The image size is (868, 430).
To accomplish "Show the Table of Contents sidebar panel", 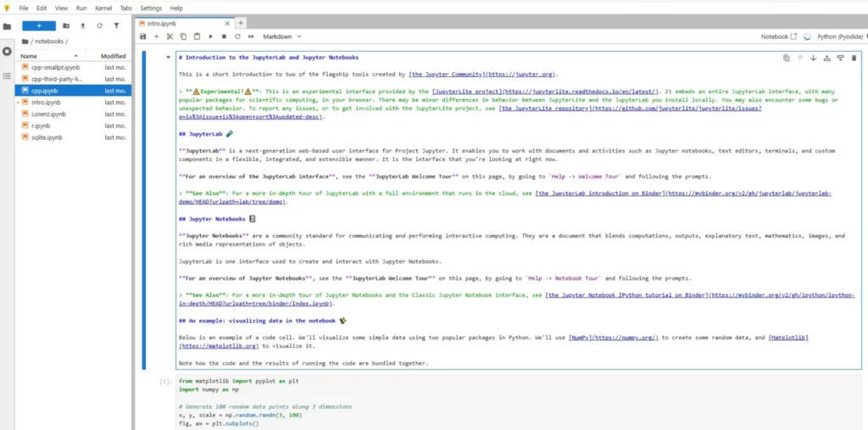I will click(7, 75).
